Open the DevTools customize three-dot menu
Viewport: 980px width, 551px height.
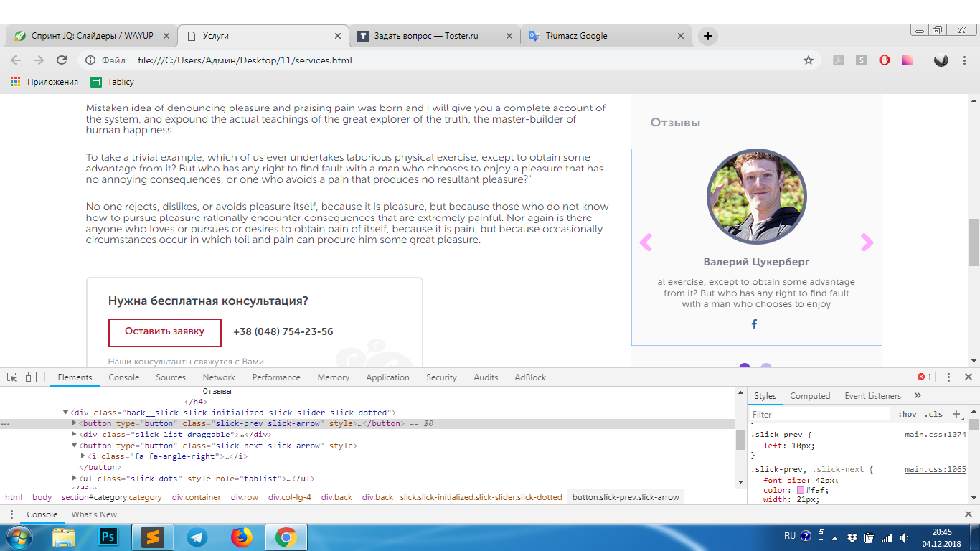pos(948,377)
